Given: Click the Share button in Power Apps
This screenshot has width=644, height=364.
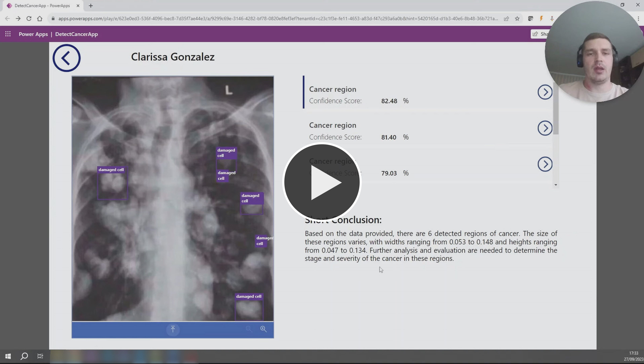Looking at the screenshot, I should pos(541,34).
